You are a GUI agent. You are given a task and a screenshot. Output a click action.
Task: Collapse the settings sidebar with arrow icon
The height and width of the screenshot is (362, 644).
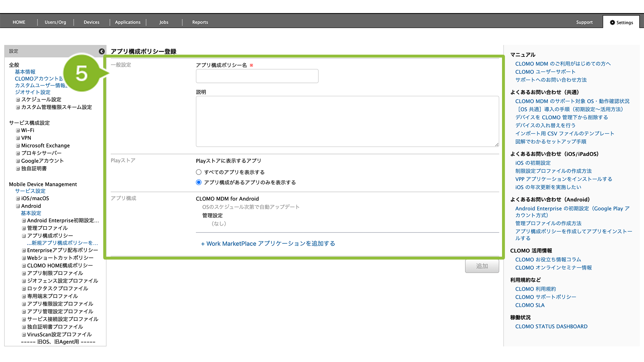point(102,51)
